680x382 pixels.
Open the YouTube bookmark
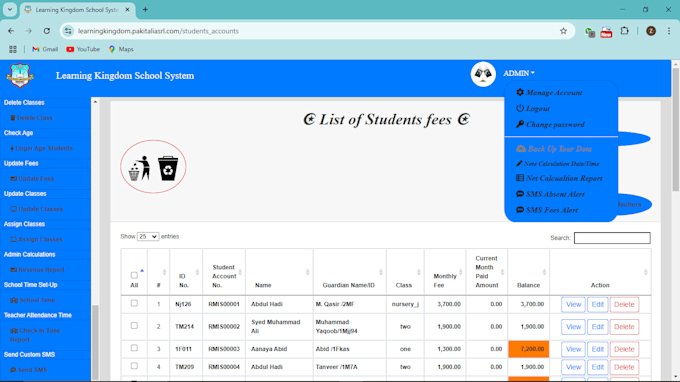(x=83, y=49)
